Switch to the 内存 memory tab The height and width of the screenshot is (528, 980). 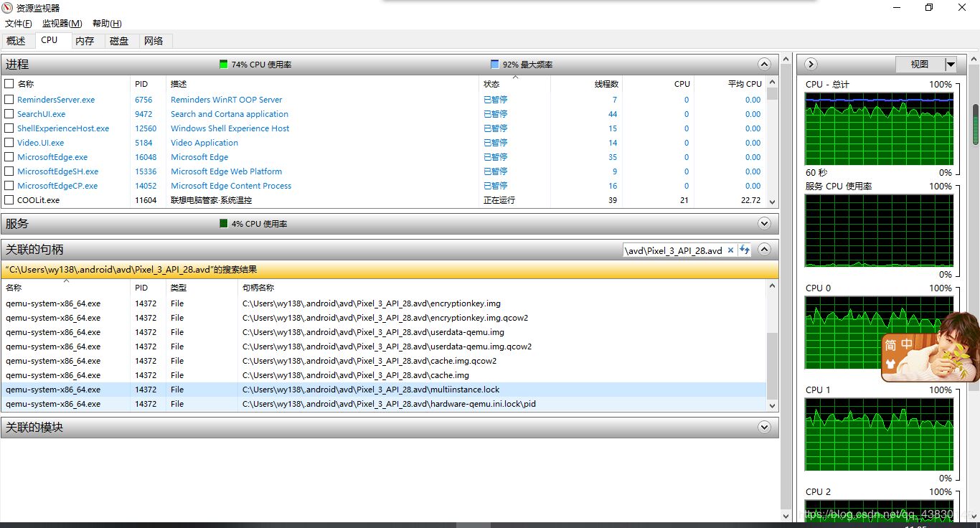tap(85, 40)
